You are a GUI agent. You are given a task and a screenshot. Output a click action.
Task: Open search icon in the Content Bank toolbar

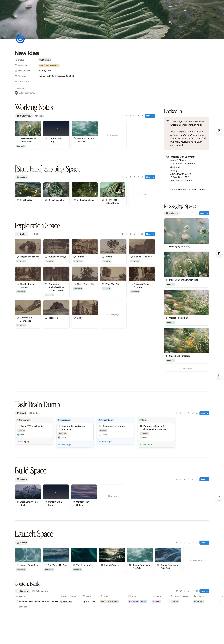coord(188,591)
